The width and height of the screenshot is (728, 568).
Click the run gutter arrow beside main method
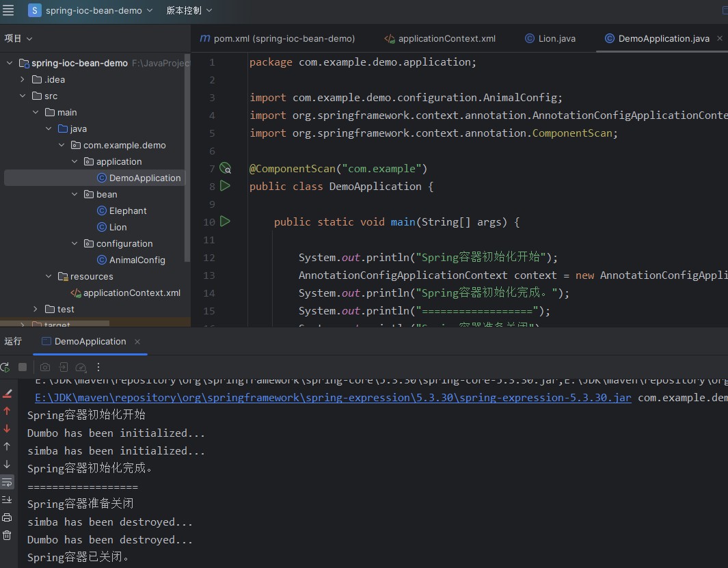point(225,221)
